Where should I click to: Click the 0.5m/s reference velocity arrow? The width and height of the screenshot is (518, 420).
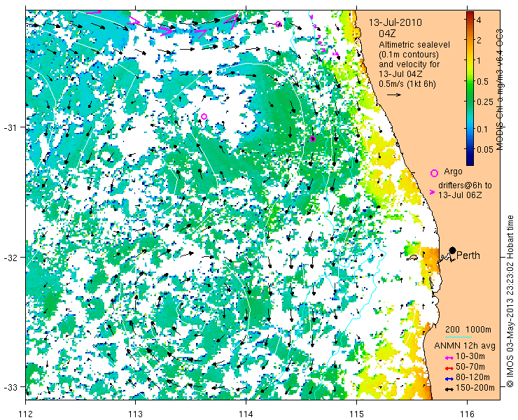[394, 94]
